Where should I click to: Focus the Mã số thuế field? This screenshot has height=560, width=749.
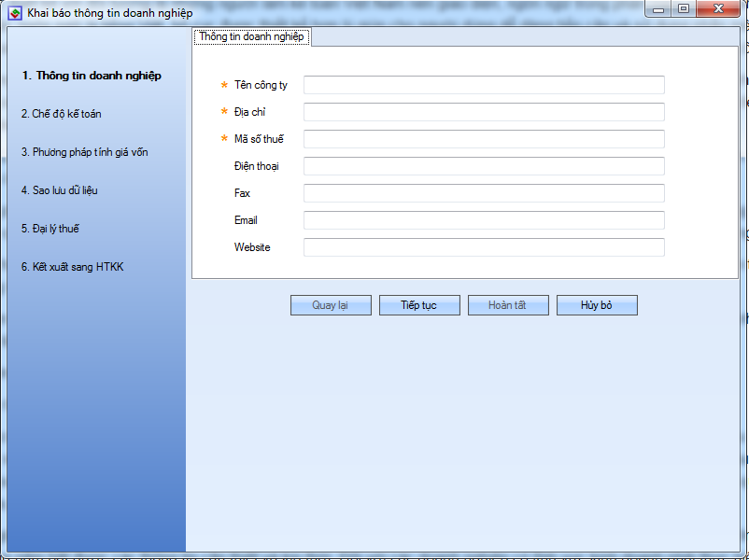tap(484, 139)
